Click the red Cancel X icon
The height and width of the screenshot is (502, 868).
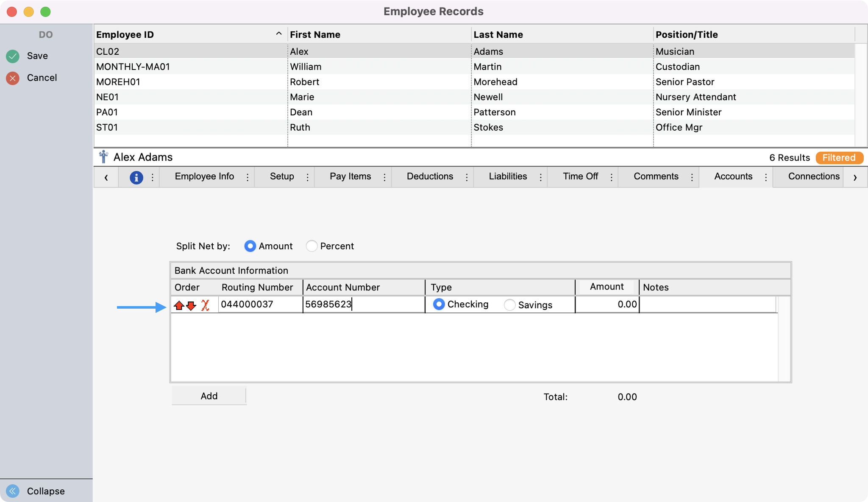13,78
